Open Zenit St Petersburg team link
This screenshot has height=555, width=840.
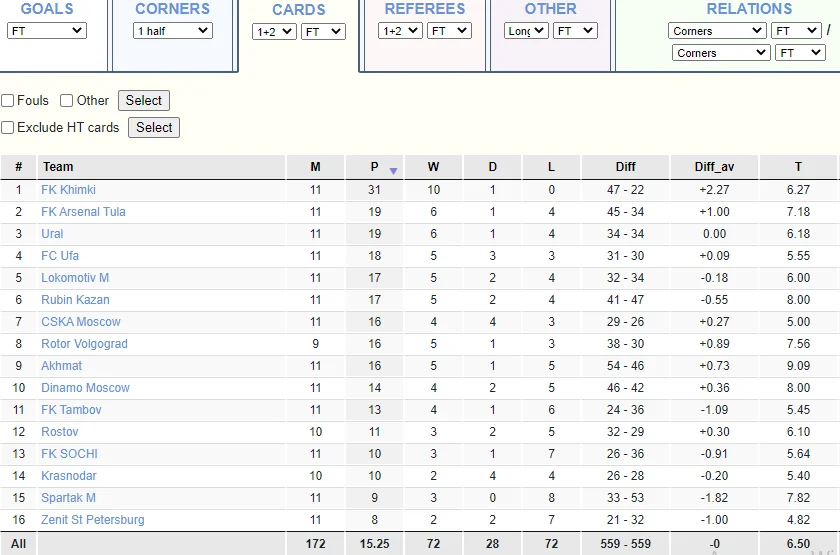(93, 519)
